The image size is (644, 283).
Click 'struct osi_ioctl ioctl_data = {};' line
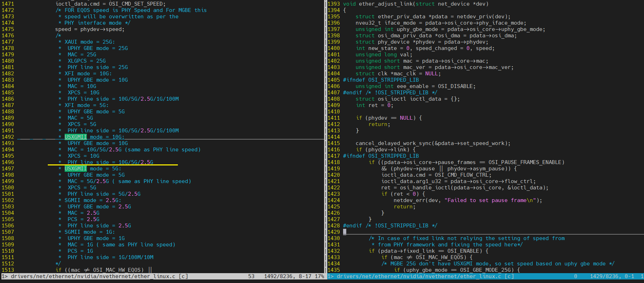coord(408,99)
